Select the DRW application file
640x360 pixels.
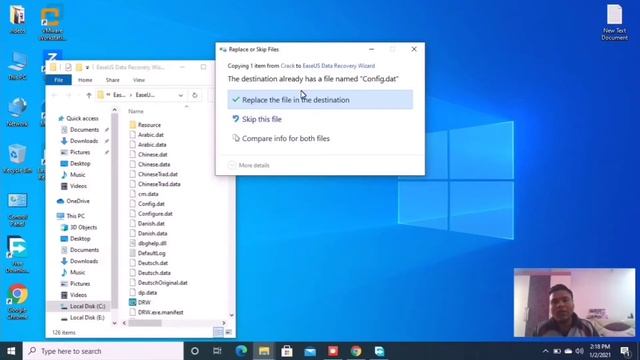[144, 302]
